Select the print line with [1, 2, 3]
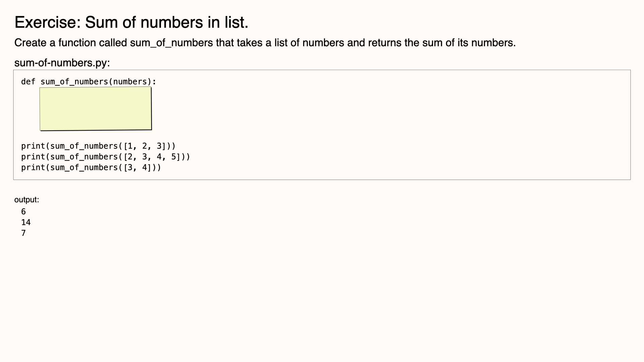644x362 pixels. [98, 146]
